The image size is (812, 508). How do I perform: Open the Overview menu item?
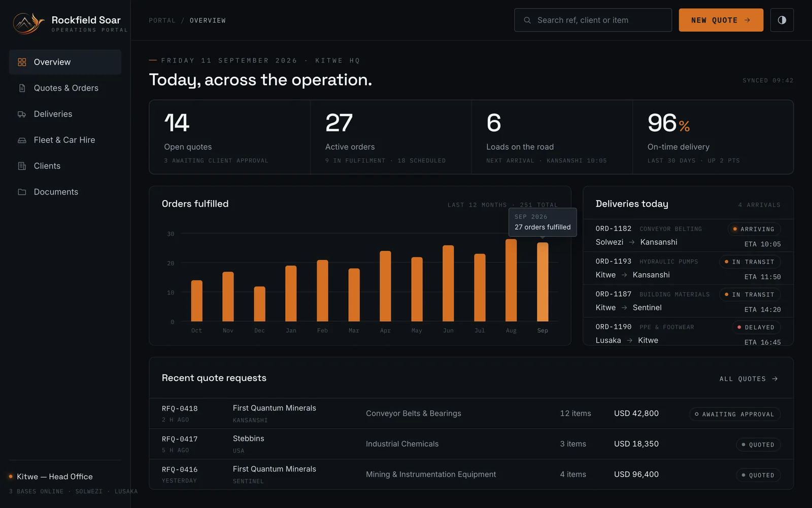tap(65, 62)
